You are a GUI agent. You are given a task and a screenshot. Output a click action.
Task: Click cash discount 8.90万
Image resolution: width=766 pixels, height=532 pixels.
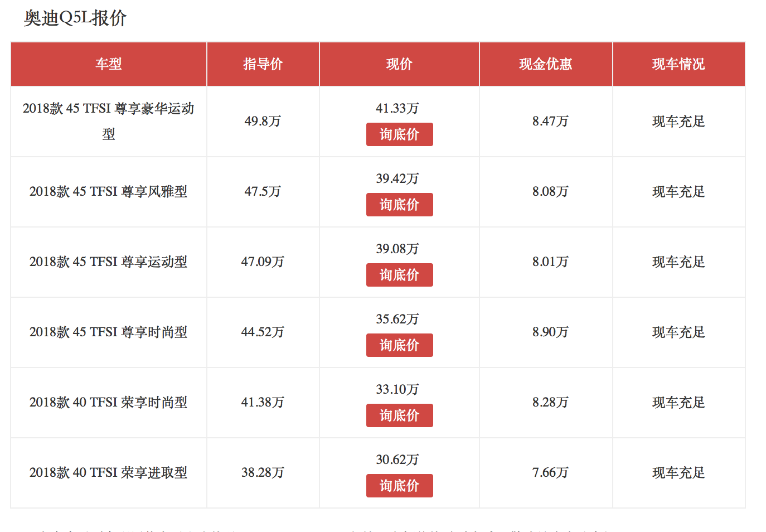pos(550,332)
